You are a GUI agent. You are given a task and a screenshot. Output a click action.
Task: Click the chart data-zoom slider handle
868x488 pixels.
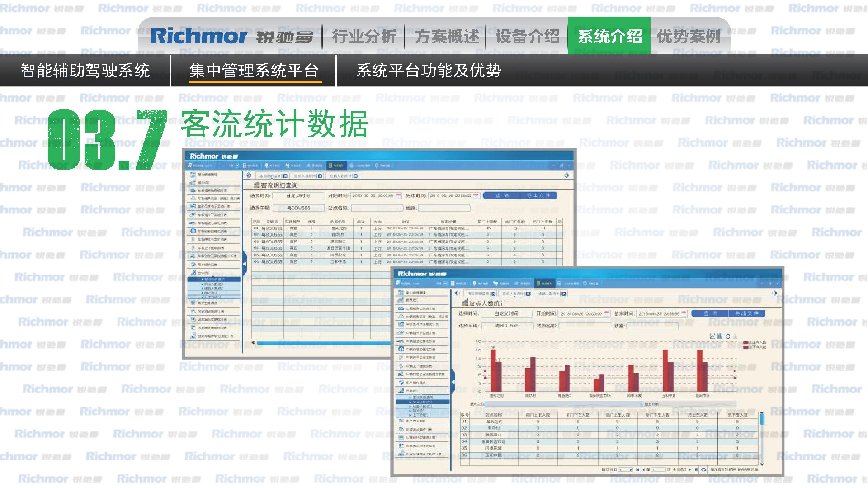(641, 404)
